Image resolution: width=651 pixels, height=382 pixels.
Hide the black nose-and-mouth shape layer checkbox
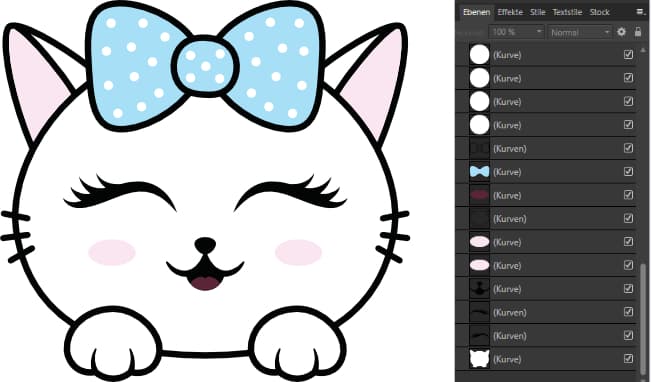point(628,288)
